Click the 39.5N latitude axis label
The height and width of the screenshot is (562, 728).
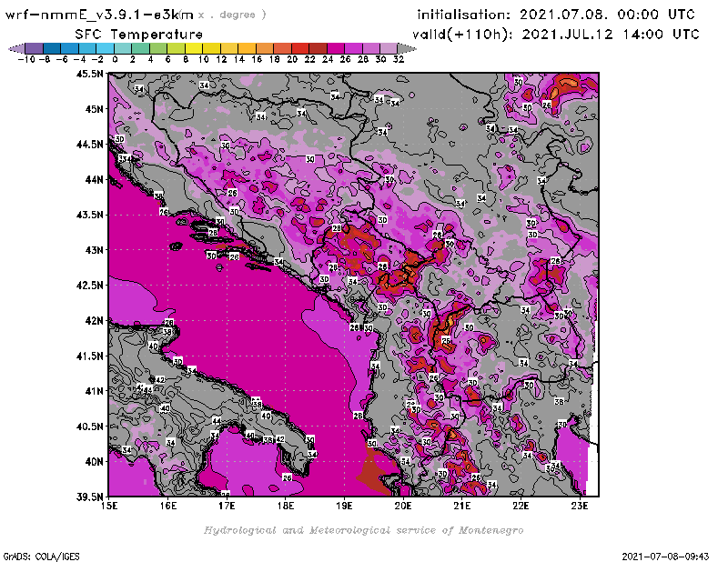(x=89, y=497)
